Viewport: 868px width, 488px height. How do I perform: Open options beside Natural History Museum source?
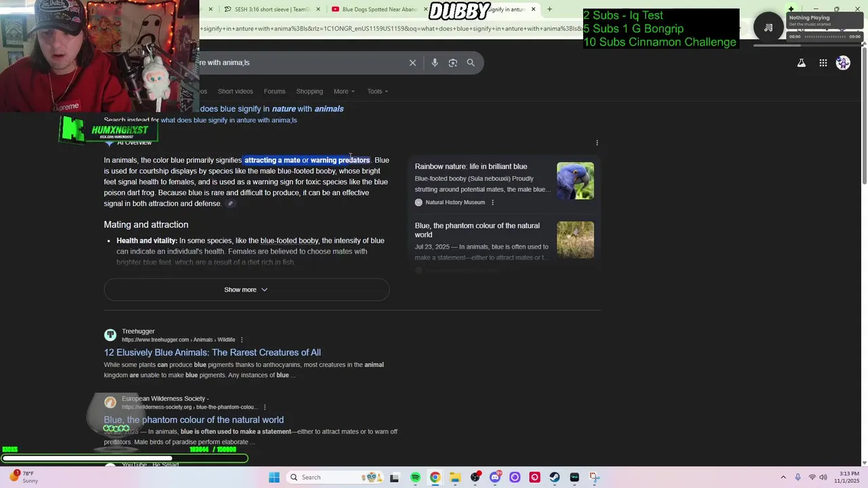pyautogui.click(x=493, y=203)
